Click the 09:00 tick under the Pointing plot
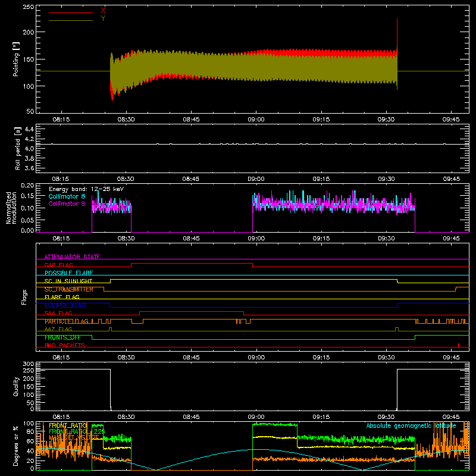This screenshot has width=476, height=476. pos(256,120)
